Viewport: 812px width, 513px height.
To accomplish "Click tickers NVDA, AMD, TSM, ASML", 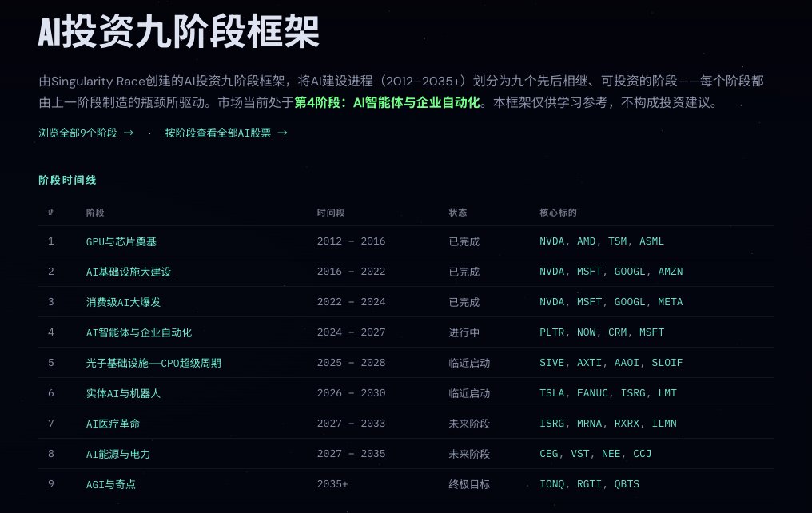I will coord(601,241).
